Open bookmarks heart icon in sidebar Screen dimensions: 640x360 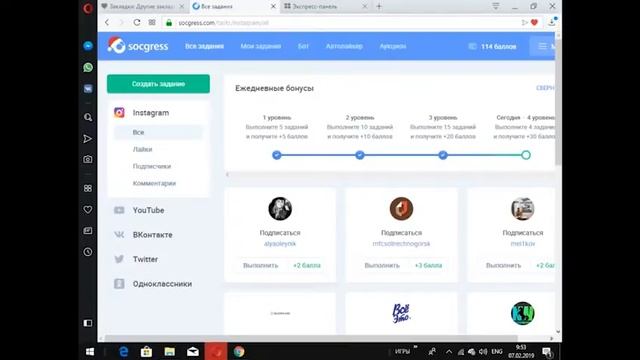point(88,209)
